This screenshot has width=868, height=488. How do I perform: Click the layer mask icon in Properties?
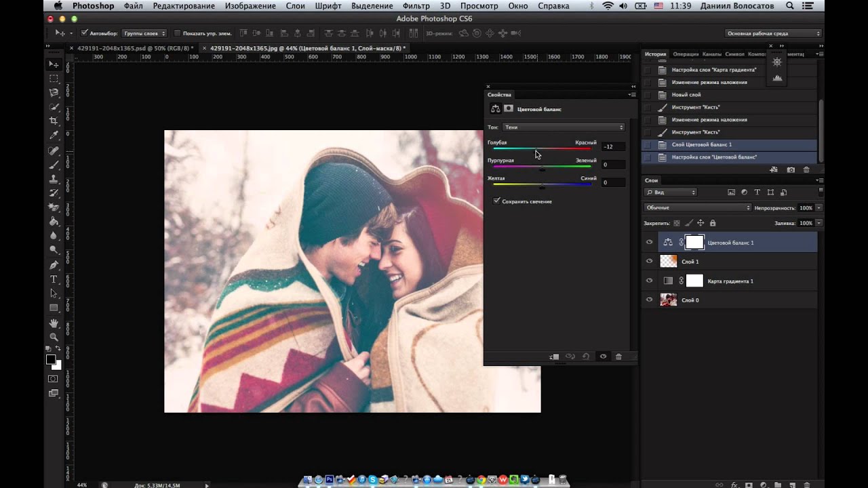point(509,108)
